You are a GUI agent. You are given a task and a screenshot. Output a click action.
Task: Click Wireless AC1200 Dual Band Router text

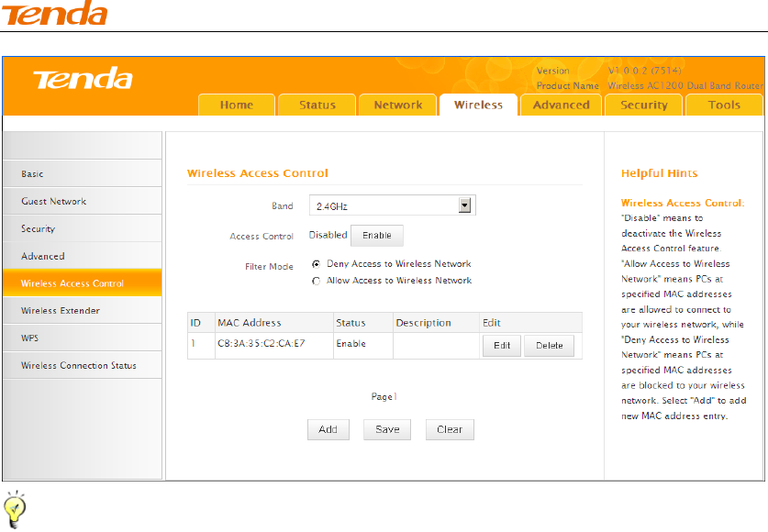point(685,85)
